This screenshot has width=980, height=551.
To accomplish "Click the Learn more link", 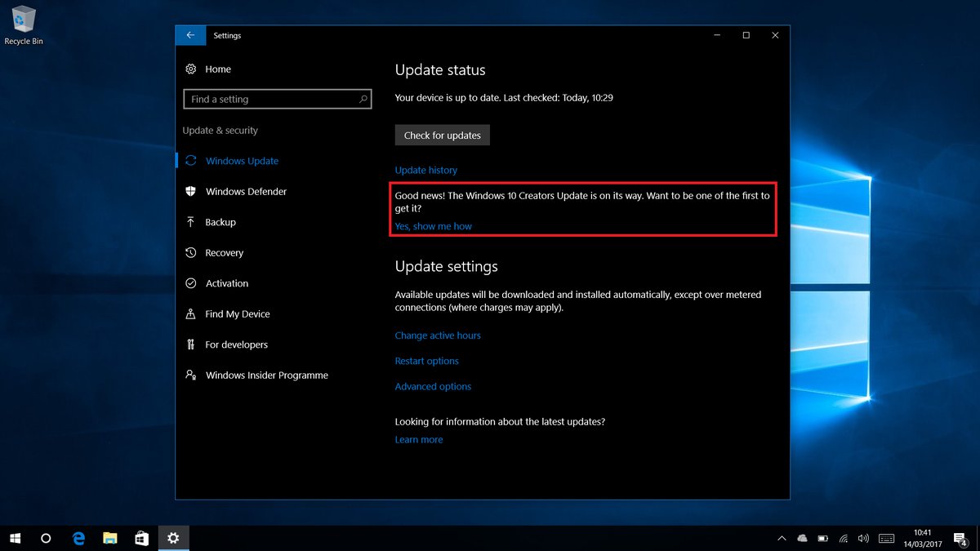I will pyautogui.click(x=419, y=439).
